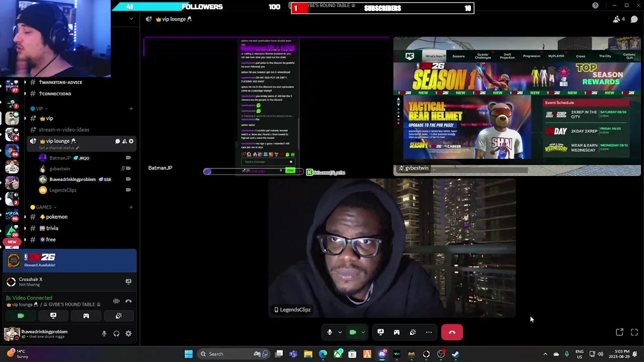The image size is (644, 362).
Task: Focus on LegendsClipz video tile
Action: click(392, 248)
